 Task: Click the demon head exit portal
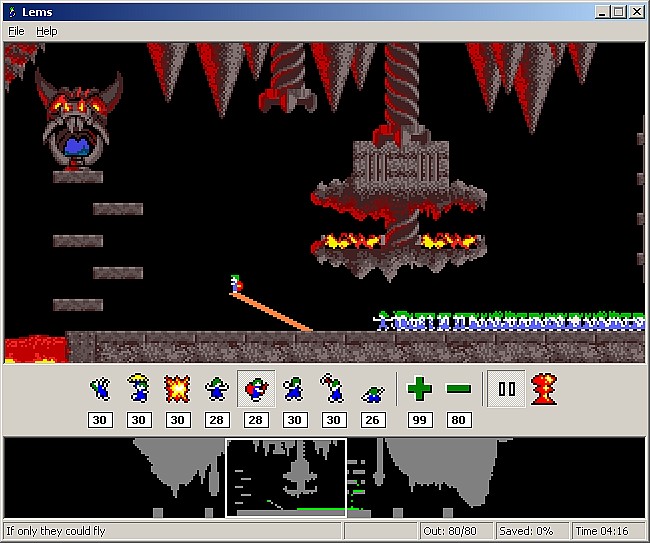[78, 120]
